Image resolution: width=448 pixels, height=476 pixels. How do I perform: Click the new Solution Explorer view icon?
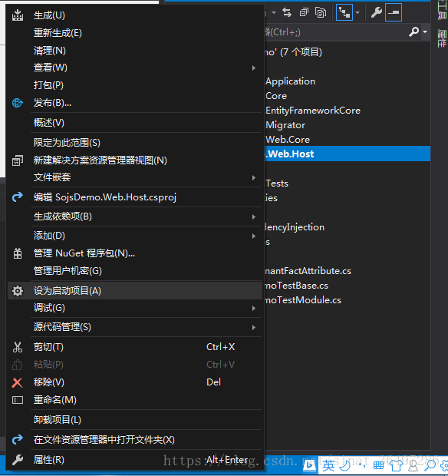(x=18, y=160)
